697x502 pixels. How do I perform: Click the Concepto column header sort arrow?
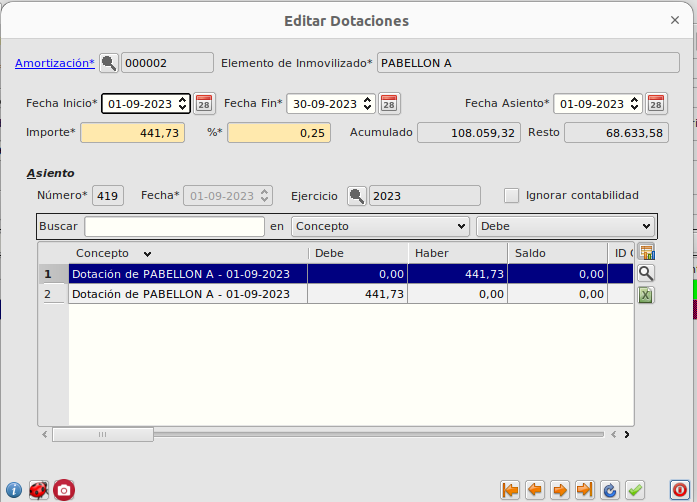(x=147, y=254)
